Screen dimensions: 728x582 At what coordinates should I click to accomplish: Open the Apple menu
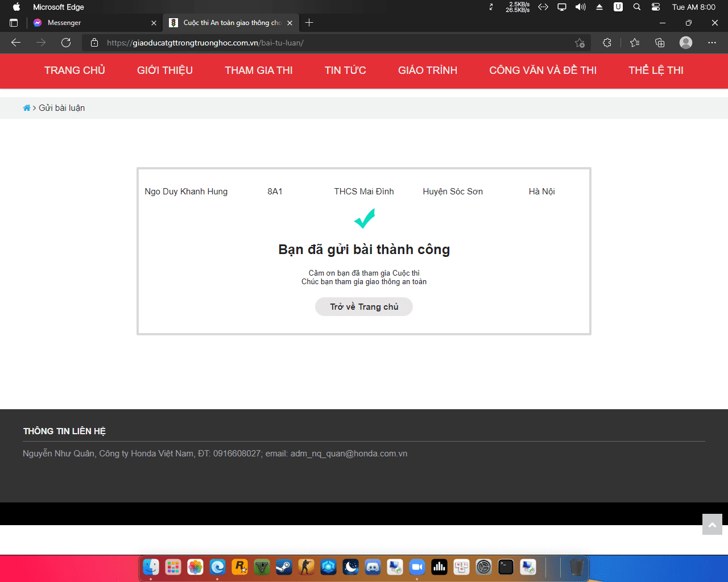point(16,7)
